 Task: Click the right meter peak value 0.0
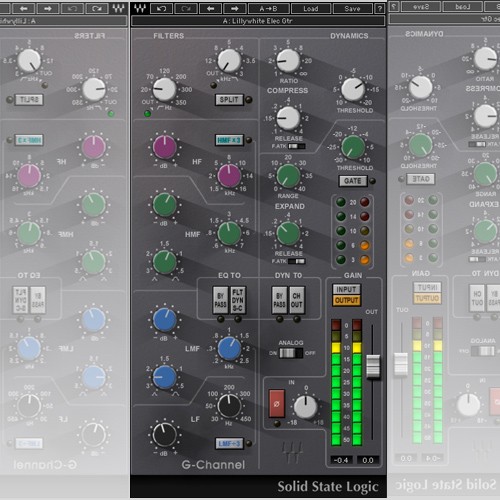(368, 460)
